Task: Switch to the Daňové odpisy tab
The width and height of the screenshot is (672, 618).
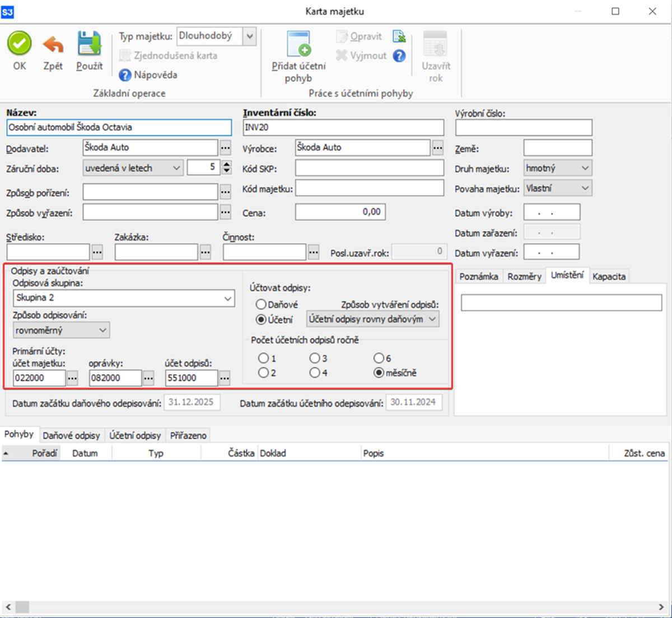Action: (71, 435)
